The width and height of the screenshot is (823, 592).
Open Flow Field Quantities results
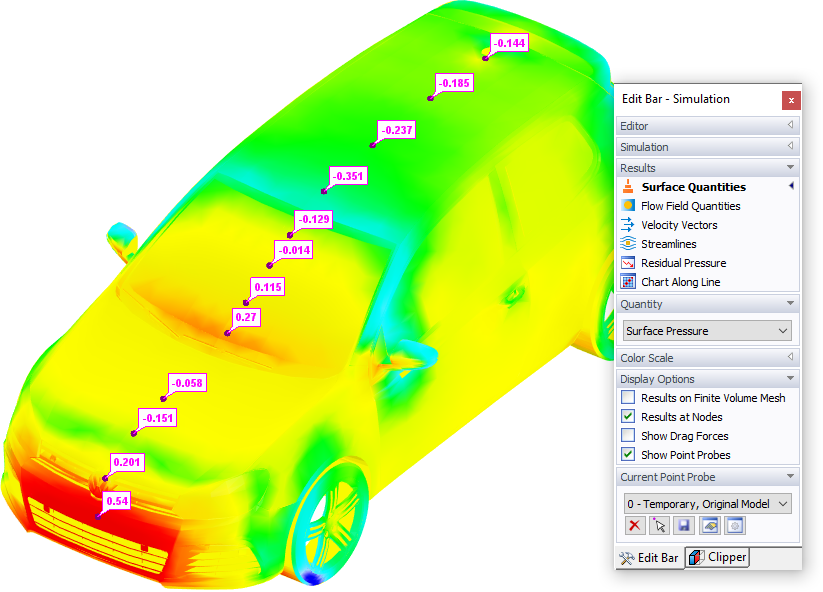point(693,205)
